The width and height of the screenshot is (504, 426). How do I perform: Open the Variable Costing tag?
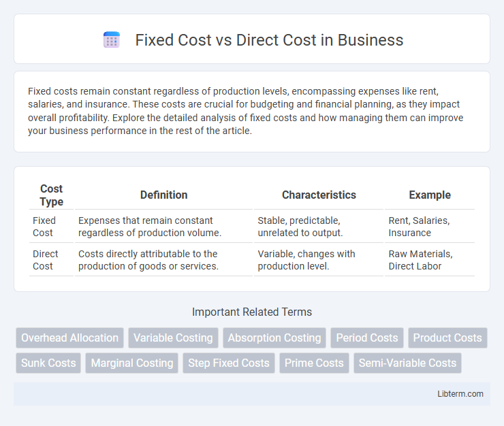pyautogui.click(x=173, y=338)
